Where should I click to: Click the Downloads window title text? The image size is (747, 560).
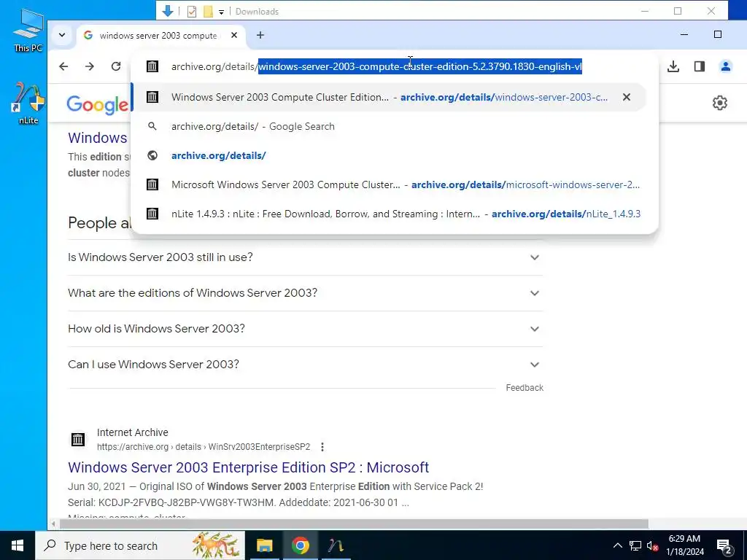(x=257, y=12)
